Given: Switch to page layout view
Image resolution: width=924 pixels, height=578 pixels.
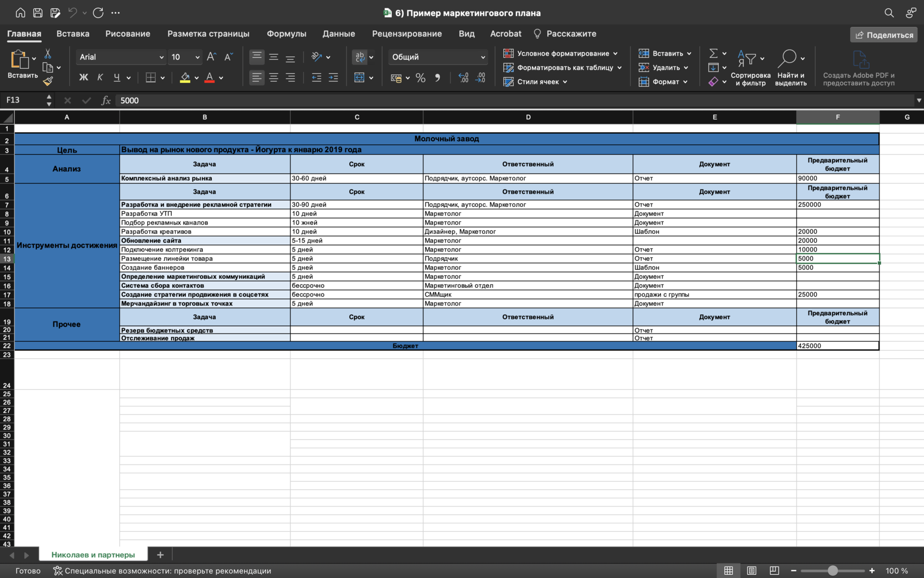Looking at the screenshot, I should [751, 571].
